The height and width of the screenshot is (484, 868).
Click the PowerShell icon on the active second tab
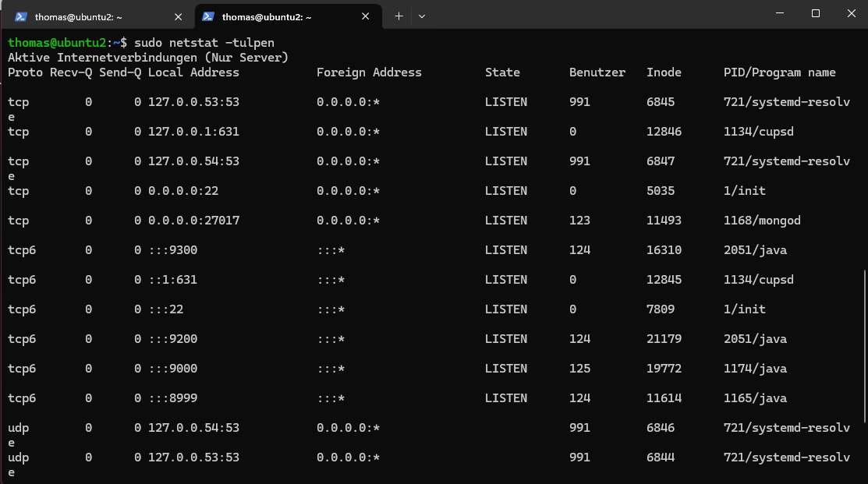tap(208, 16)
